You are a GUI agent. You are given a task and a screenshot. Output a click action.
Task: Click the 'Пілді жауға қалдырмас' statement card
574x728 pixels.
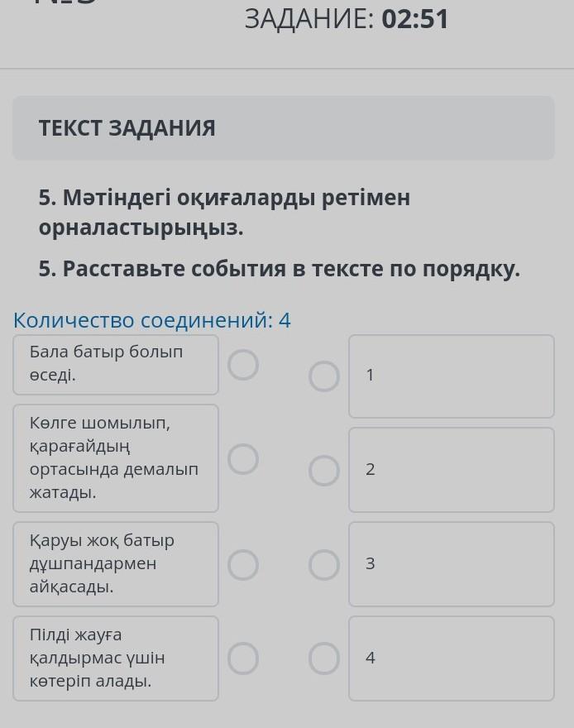pos(116,658)
